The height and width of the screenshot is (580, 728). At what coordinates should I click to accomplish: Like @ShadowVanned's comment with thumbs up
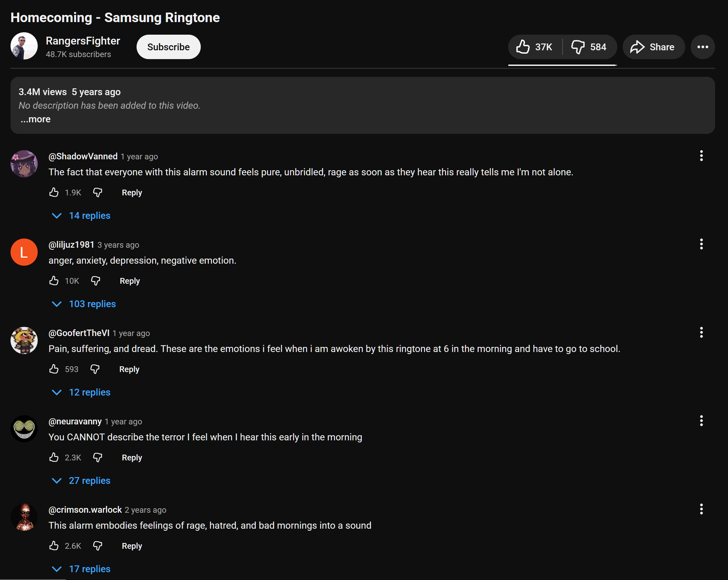54,192
